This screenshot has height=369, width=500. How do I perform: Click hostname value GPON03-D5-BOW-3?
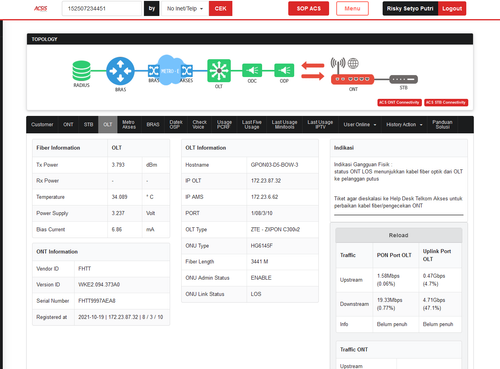click(274, 165)
